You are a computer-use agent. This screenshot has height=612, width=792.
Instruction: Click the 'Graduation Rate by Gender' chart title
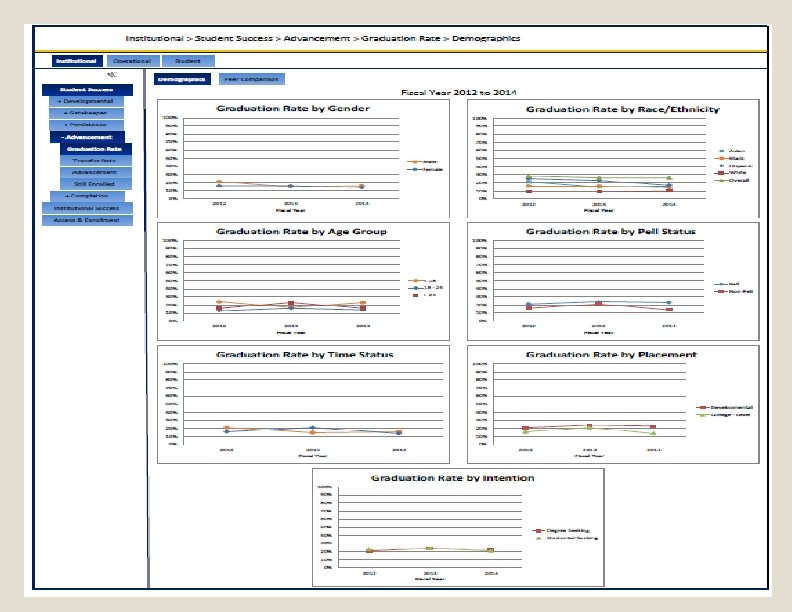[x=293, y=108]
